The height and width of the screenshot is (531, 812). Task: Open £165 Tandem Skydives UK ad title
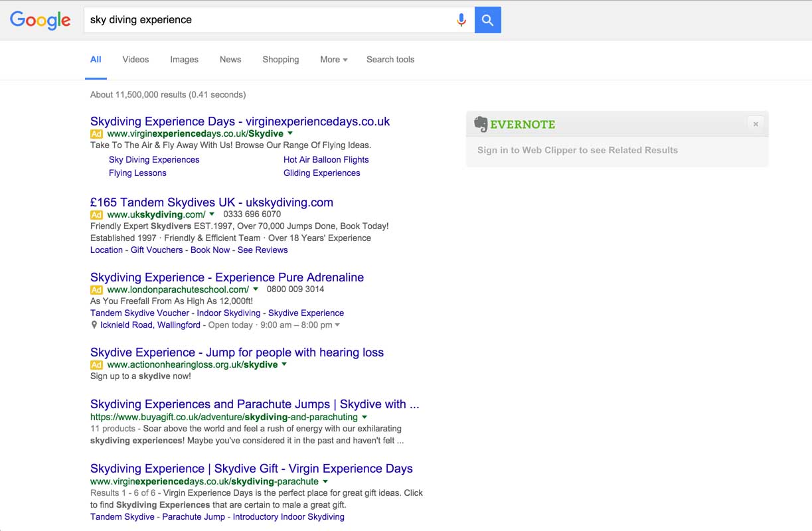[212, 202]
